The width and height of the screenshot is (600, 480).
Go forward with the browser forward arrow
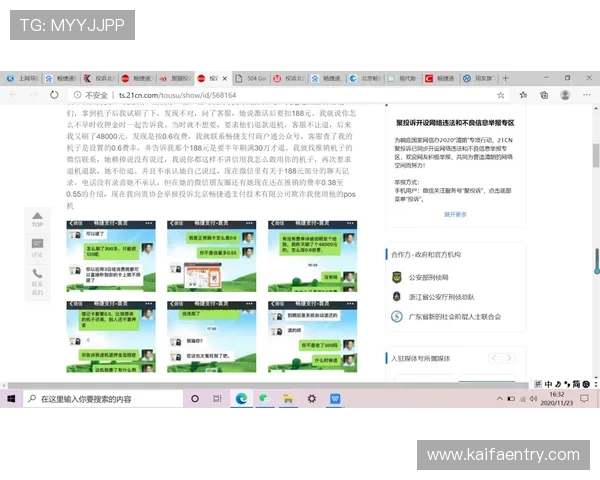pos(33,95)
